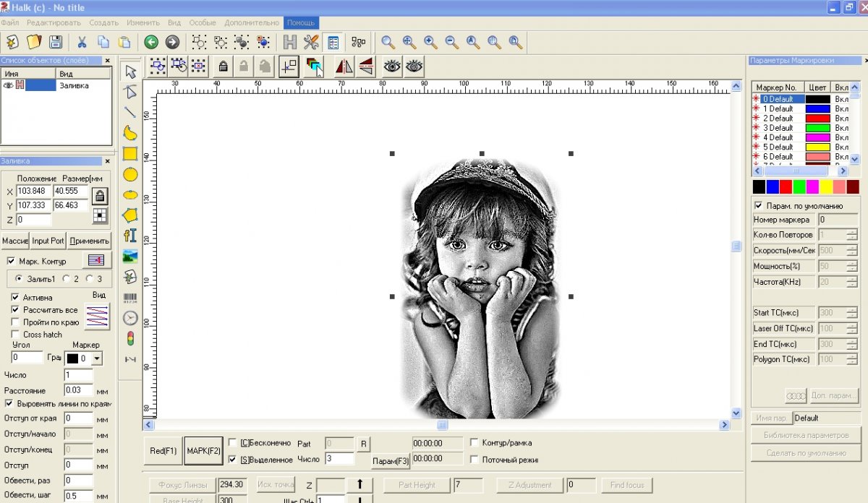Enable the Cross hatch checkbox
Viewport: 868px width, 503px height.
click(x=16, y=335)
